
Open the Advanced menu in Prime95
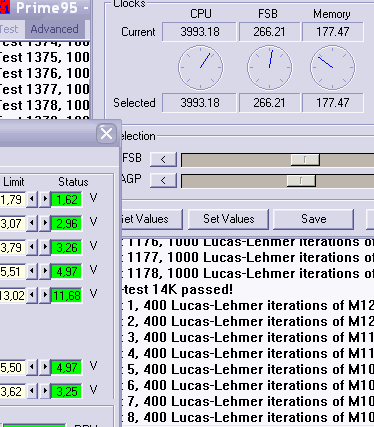[x=55, y=29]
